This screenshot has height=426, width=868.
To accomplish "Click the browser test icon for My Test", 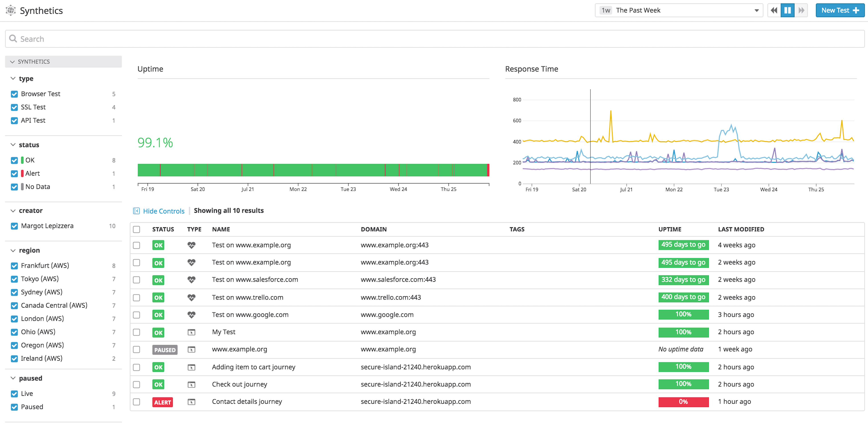I will click(x=191, y=332).
